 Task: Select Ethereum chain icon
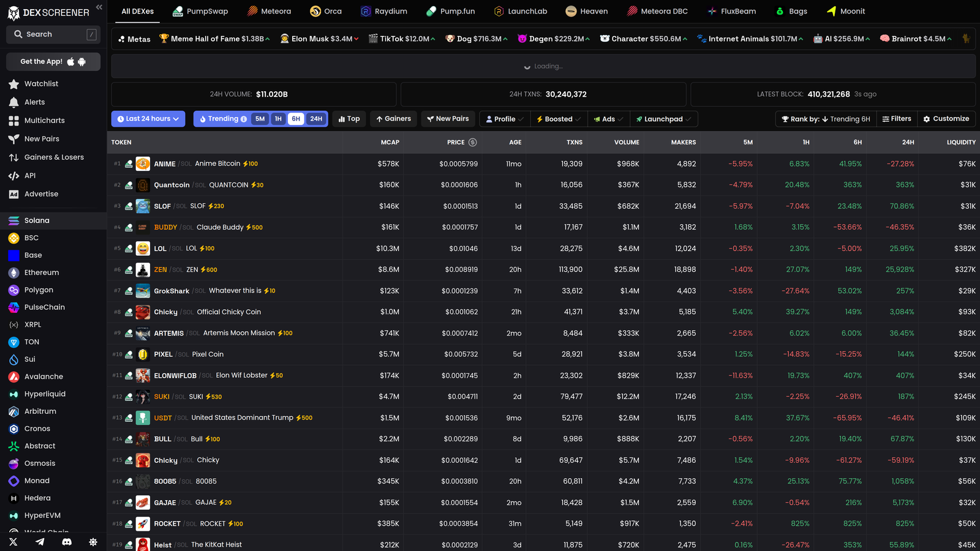tap(13, 272)
